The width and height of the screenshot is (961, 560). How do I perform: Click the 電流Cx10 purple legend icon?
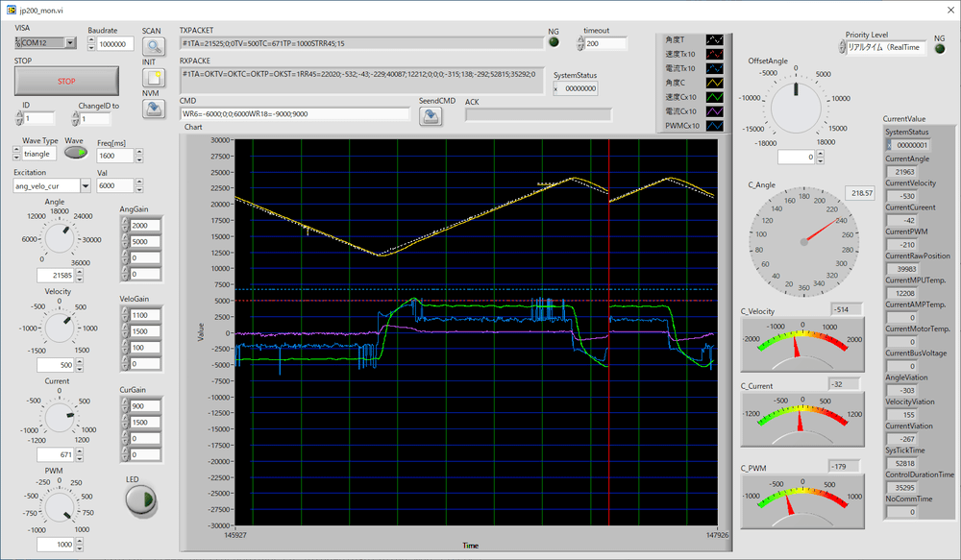point(714,111)
